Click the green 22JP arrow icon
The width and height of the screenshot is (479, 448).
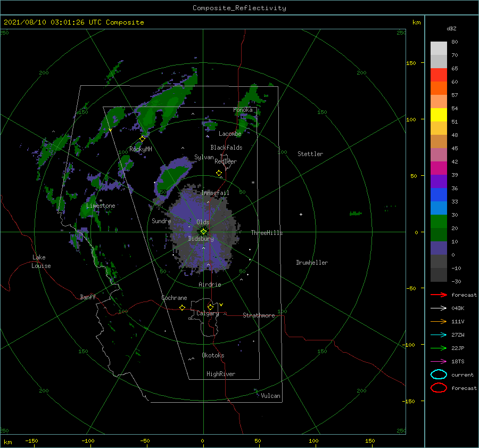coord(439,348)
